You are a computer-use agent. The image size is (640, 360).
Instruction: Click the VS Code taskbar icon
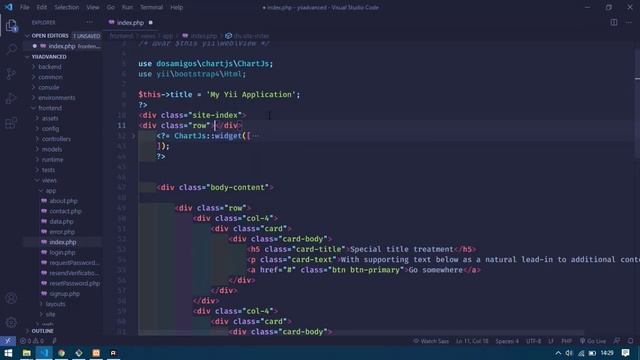44,353
